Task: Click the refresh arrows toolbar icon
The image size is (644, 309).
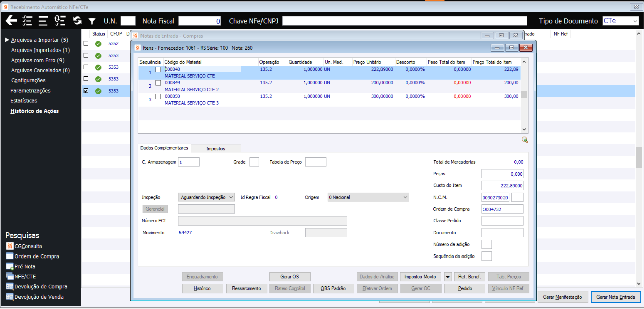Action: (77, 21)
